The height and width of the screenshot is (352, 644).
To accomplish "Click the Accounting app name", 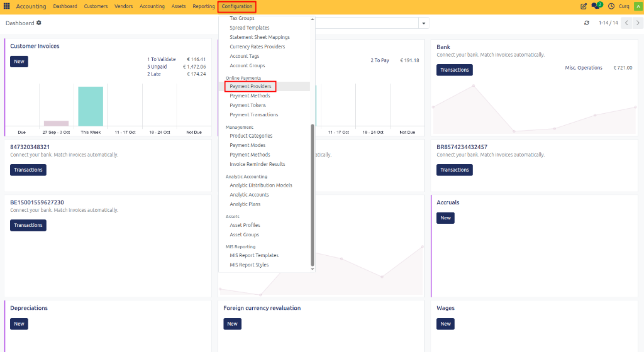I will (31, 6).
